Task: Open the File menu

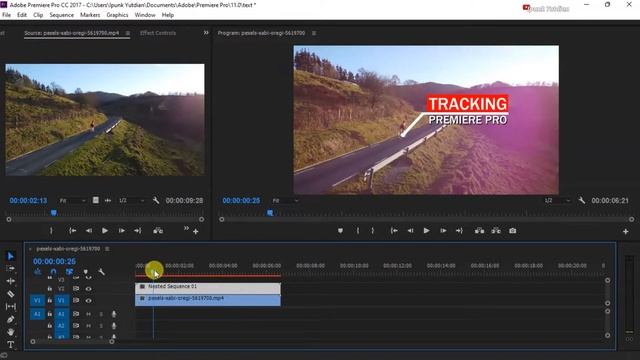Action: pos(7,15)
